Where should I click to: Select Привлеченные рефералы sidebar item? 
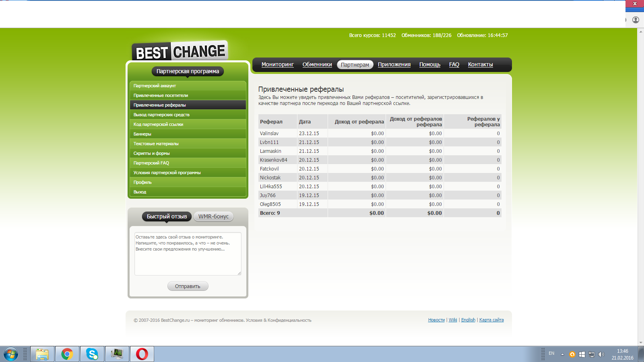point(188,105)
